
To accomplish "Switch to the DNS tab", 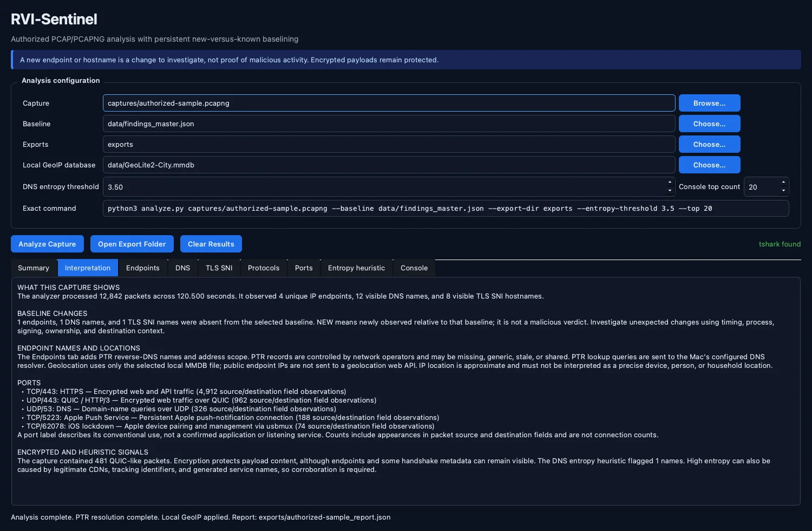I will pos(183,268).
